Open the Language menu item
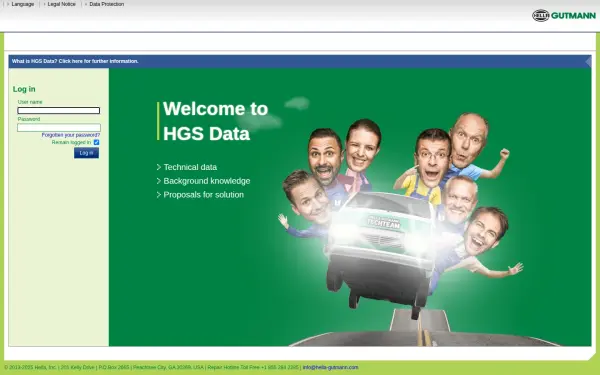600x375 pixels. [23, 4]
